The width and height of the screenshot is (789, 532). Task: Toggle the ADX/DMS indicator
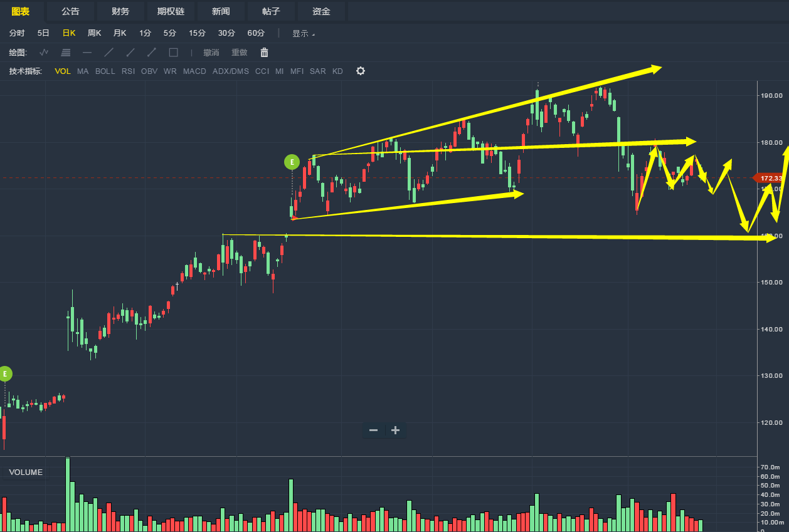pos(231,71)
